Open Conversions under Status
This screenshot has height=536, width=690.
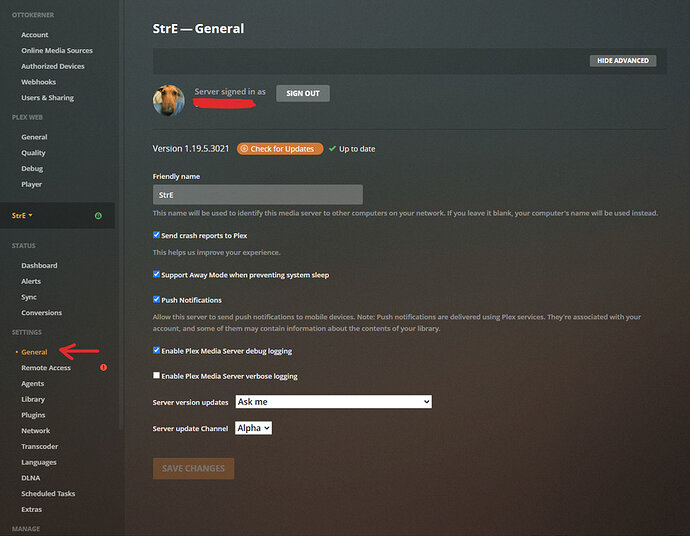pos(41,313)
